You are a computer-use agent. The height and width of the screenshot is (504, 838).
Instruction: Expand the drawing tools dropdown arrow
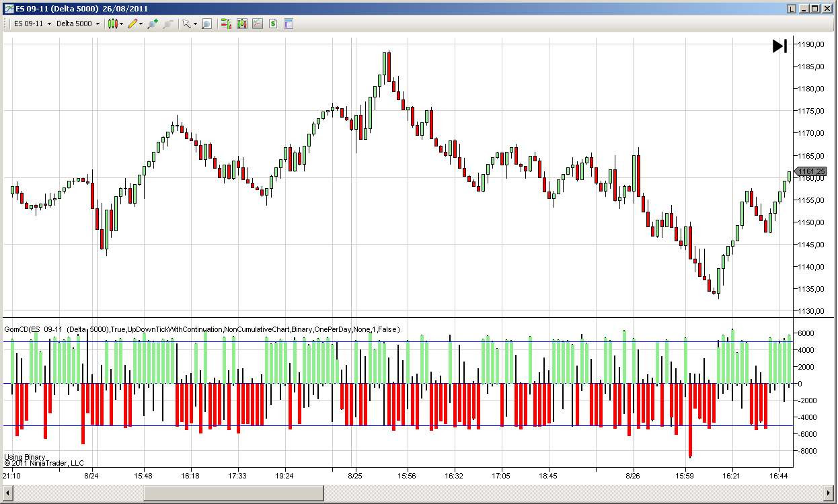tap(141, 24)
